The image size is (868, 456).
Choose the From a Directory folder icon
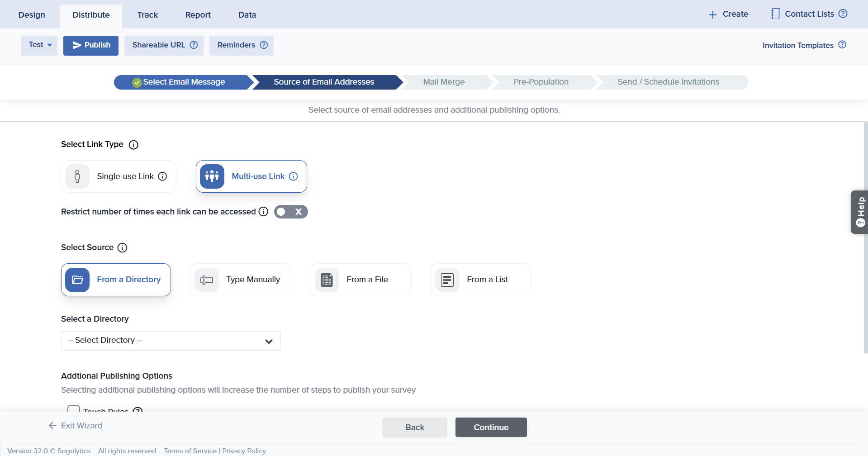point(77,280)
